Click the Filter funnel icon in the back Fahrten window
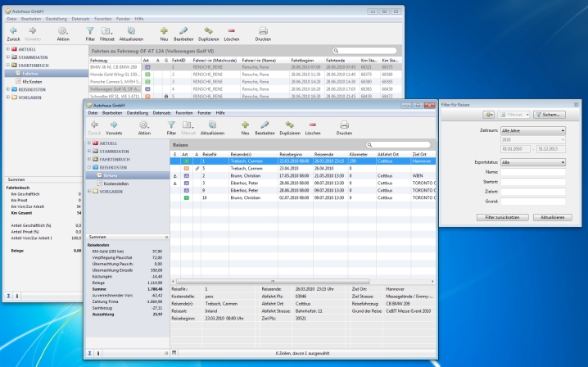 coord(89,31)
